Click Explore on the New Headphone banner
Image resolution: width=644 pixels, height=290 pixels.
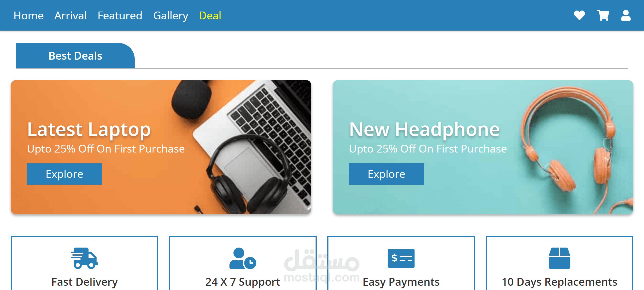coord(386,174)
